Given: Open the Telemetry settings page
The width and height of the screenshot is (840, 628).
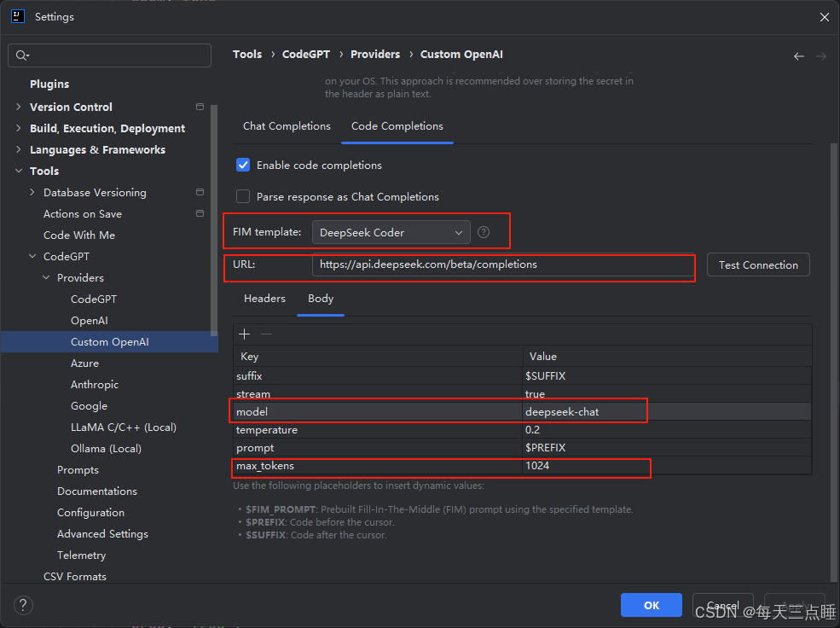Looking at the screenshot, I should tap(81, 555).
